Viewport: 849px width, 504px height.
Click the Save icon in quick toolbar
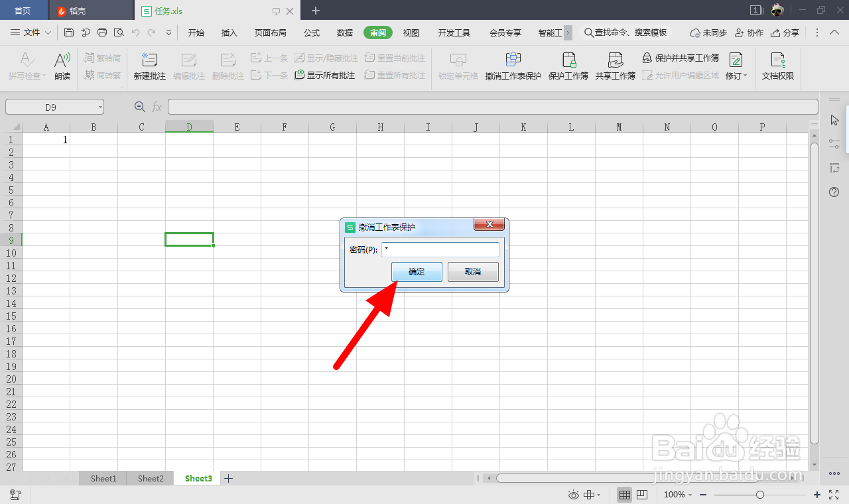[69, 32]
